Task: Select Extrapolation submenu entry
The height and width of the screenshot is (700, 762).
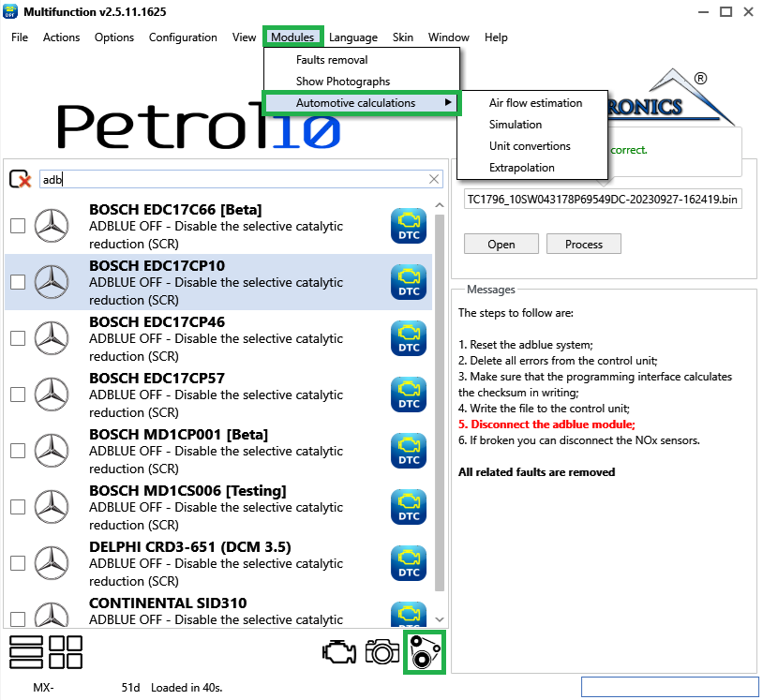Action: (x=533, y=168)
